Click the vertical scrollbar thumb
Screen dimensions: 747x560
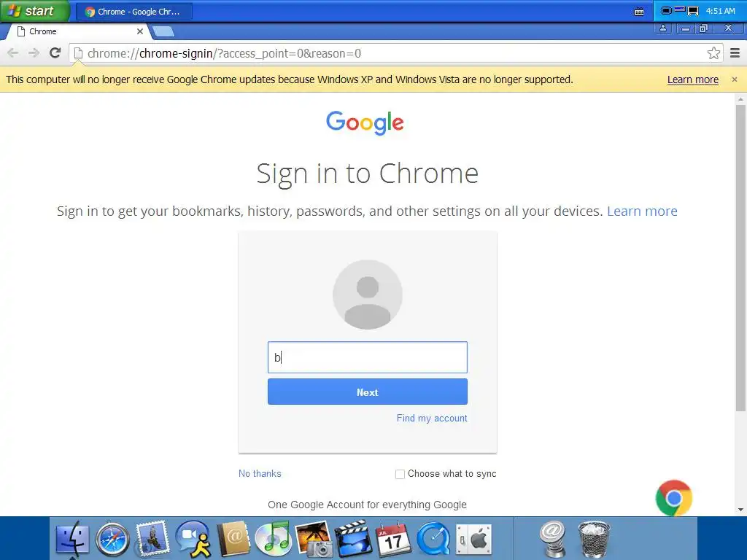coord(740,257)
